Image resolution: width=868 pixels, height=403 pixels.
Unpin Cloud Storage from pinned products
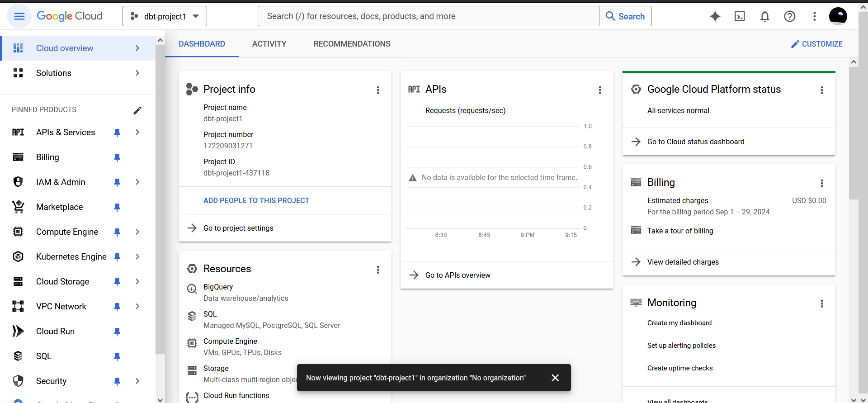117,282
